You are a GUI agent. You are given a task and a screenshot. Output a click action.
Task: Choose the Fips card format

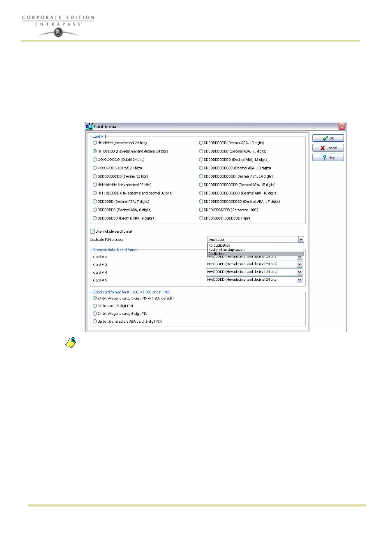(201, 218)
